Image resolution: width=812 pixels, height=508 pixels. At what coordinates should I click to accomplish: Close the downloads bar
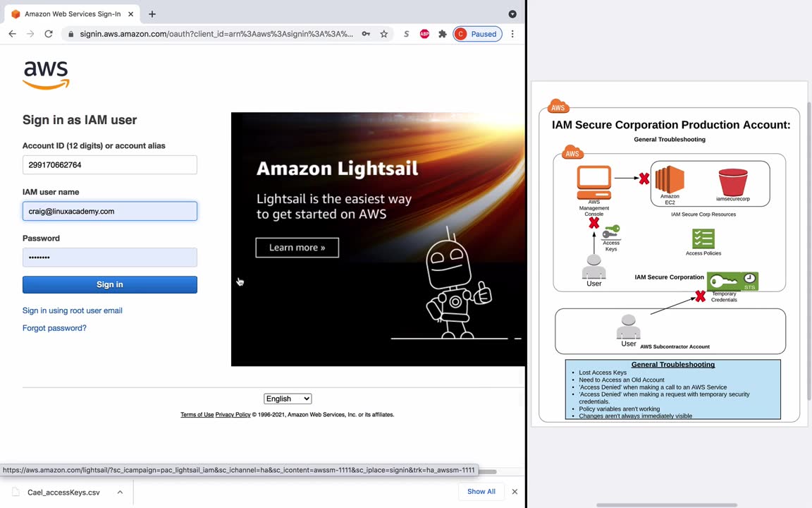tap(515, 491)
